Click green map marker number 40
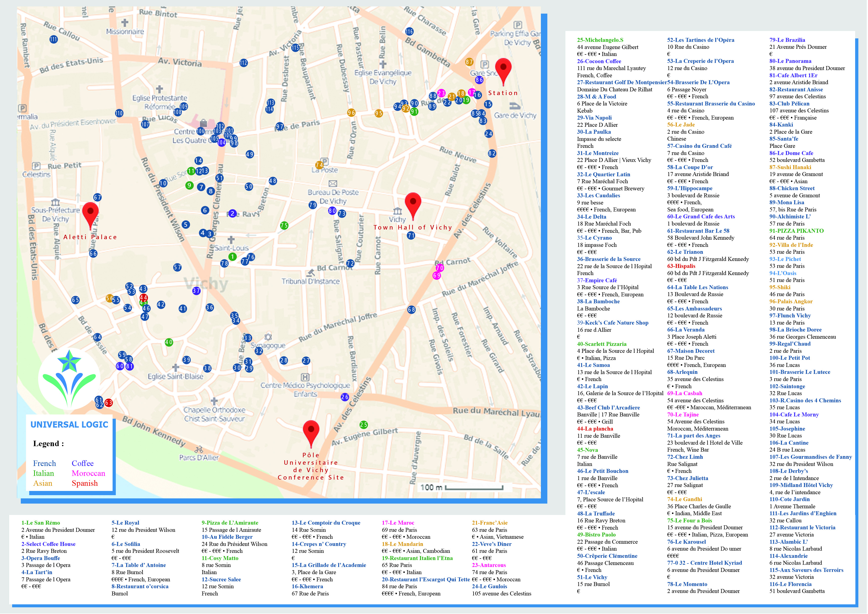868x614 pixels. click(169, 342)
